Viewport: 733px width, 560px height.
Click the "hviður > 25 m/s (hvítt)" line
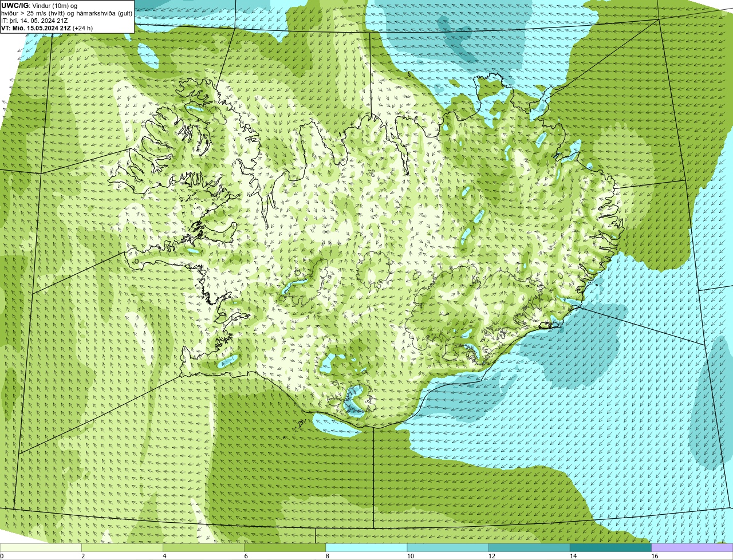67,13
